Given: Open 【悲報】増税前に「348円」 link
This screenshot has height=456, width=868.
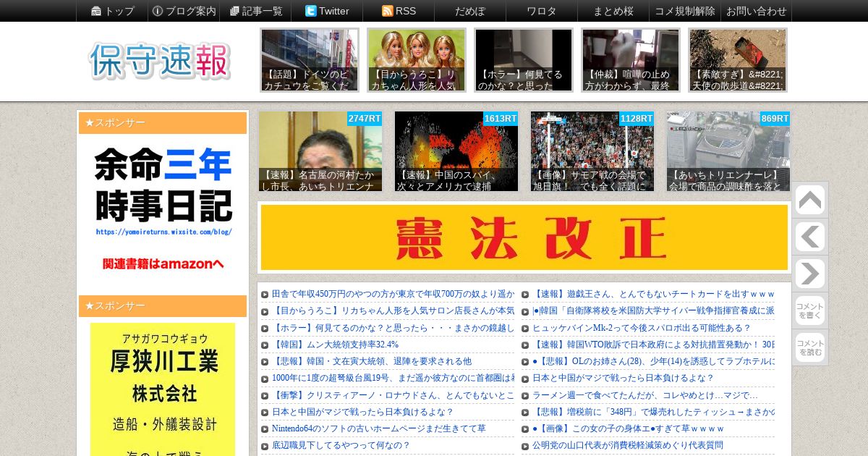Looking at the screenshot, I should [654, 412].
